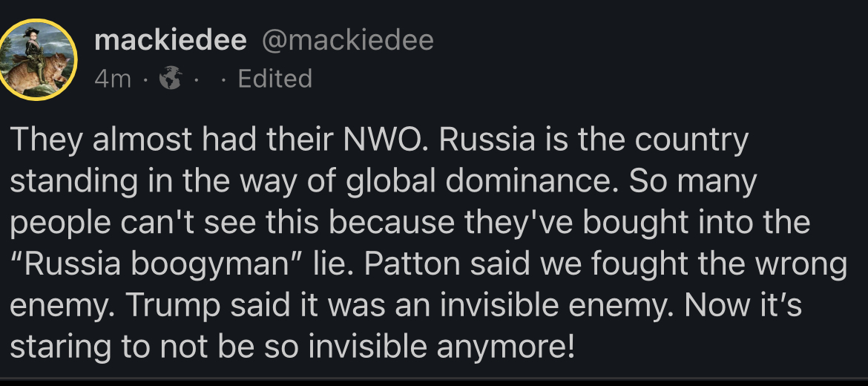
Task: Click the 4m post timestamp
Action: pos(112,79)
